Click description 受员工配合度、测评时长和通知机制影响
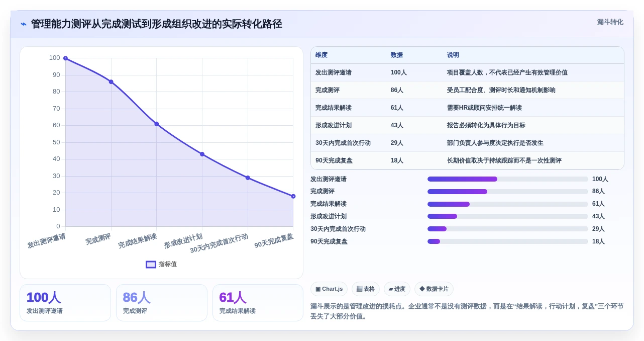The image size is (644, 341). [501, 90]
